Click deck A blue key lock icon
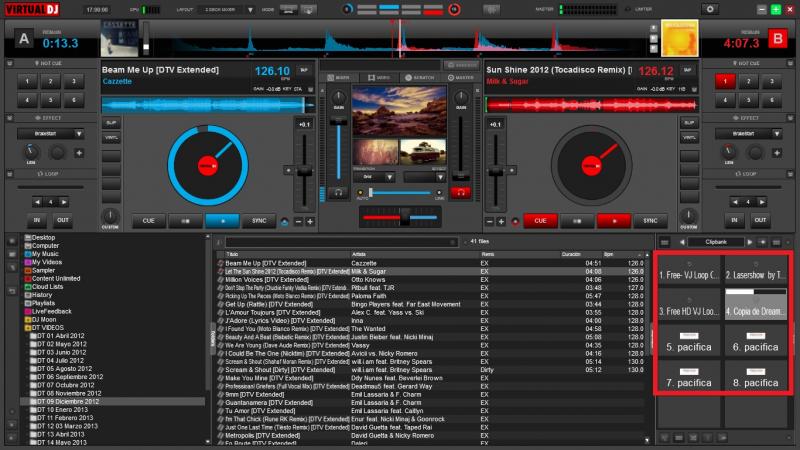 (x=285, y=221)
